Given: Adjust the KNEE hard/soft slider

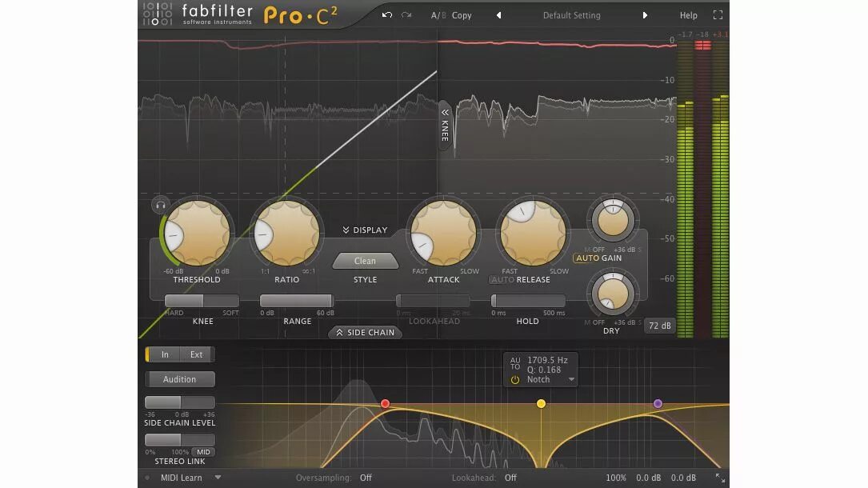Looking at the screenshot, I should tap(202, 301).
